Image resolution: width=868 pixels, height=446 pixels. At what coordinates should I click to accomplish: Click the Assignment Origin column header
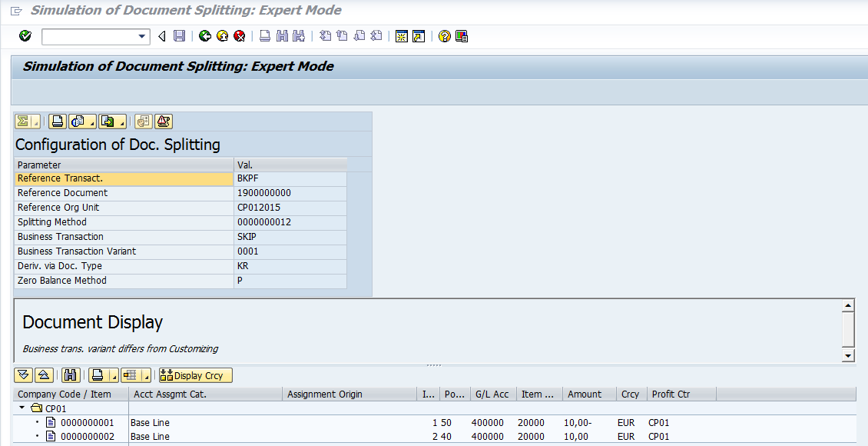tap(350, 394)
